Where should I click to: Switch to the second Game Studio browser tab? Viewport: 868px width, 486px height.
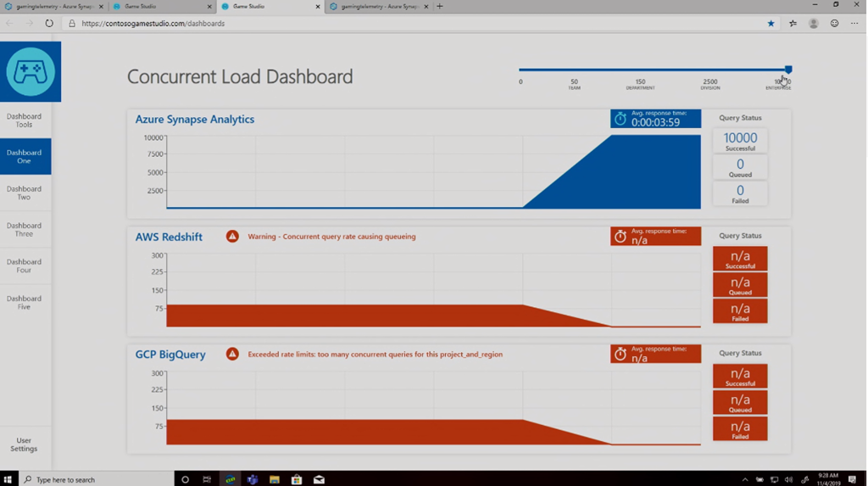270,6
